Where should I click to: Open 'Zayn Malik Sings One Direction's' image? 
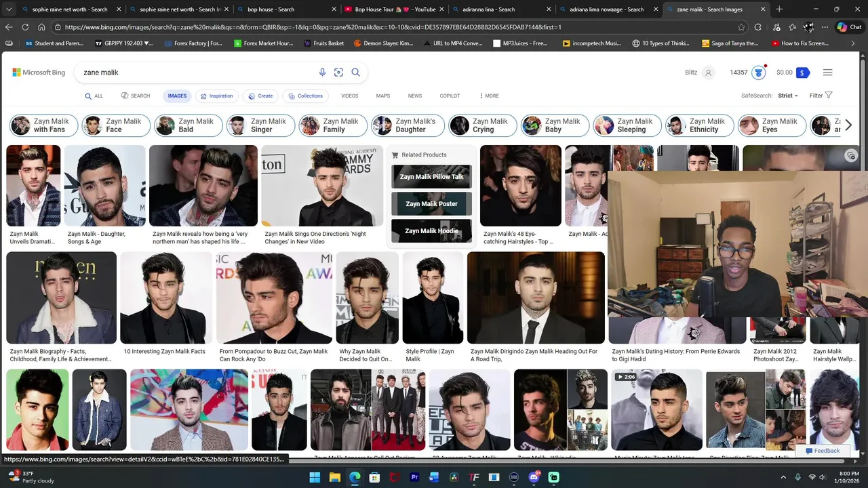pos(322,186)
